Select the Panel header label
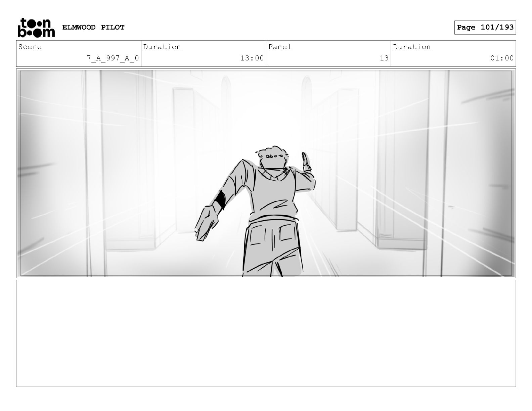532x411 pixels. click(280, 47)
